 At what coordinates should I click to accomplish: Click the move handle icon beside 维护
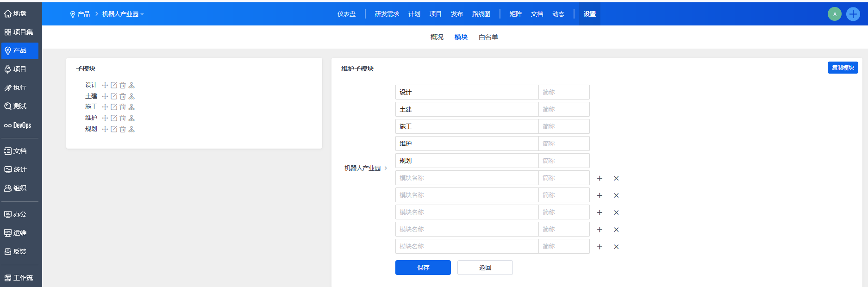[x=105, y=118]
